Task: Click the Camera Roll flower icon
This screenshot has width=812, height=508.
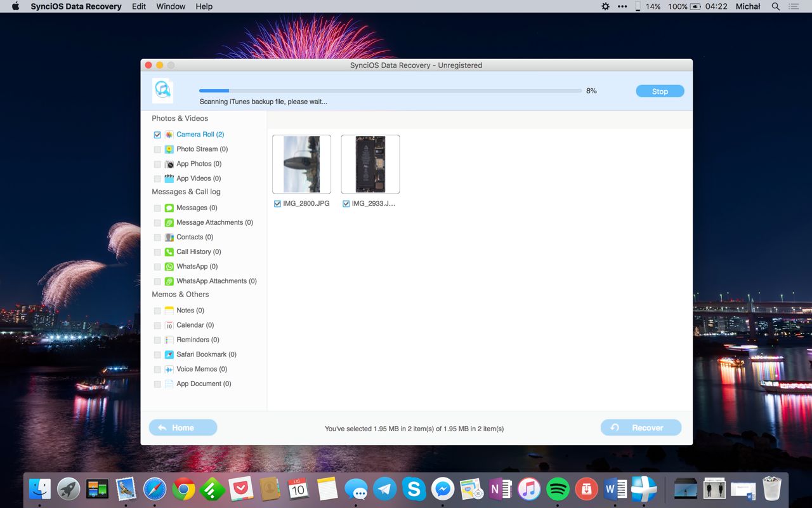Action: 169,135
